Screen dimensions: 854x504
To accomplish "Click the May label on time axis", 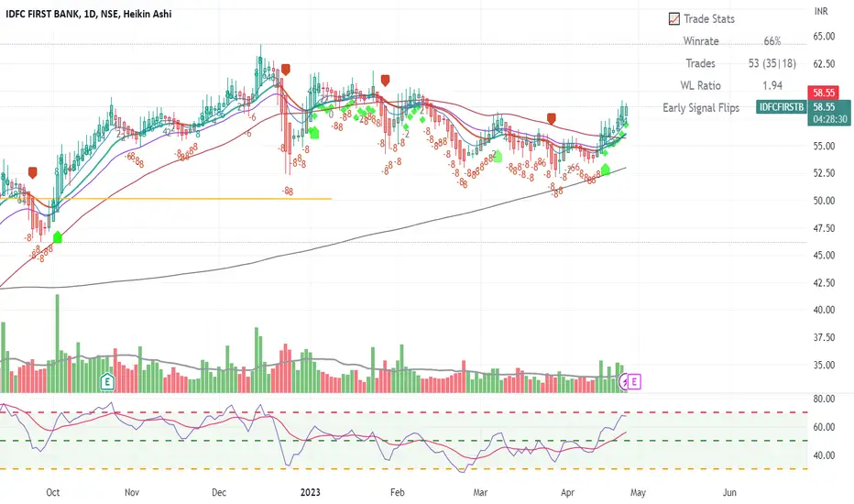I will 638,493.
